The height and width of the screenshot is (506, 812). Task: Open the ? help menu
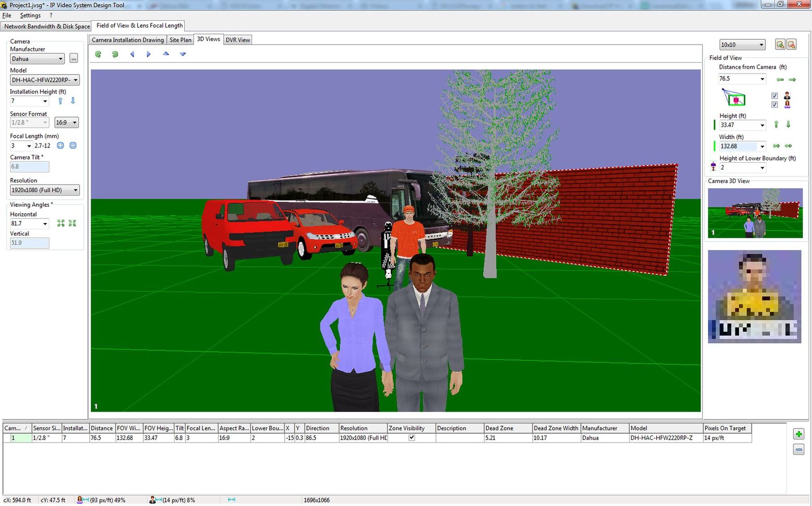pyautogui.click(x=51, y=15)
